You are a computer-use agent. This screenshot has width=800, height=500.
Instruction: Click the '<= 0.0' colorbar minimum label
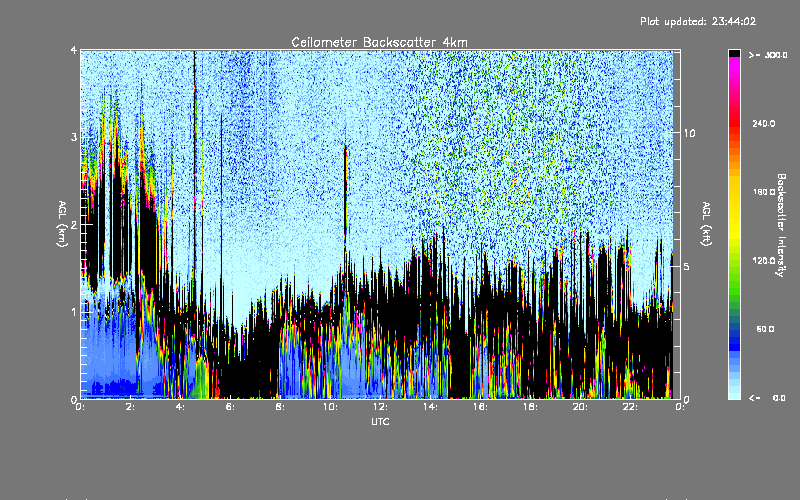pos(767,398)
